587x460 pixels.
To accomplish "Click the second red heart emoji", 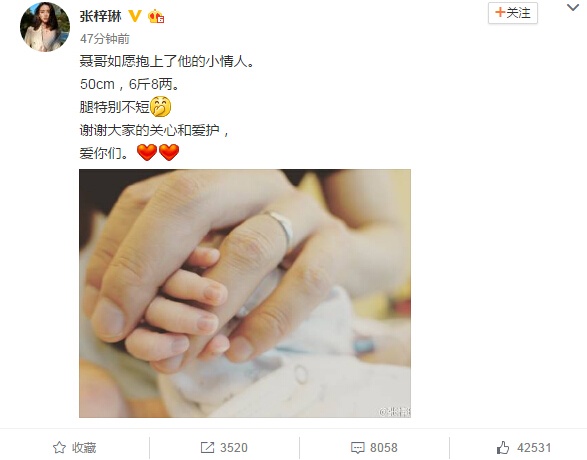I will (169, 152).
